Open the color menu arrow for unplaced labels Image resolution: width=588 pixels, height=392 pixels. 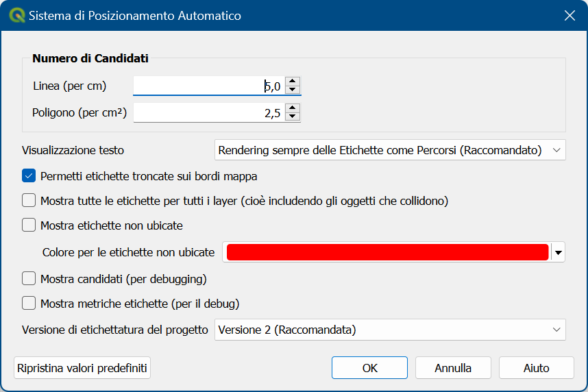(x=558, y=252)
